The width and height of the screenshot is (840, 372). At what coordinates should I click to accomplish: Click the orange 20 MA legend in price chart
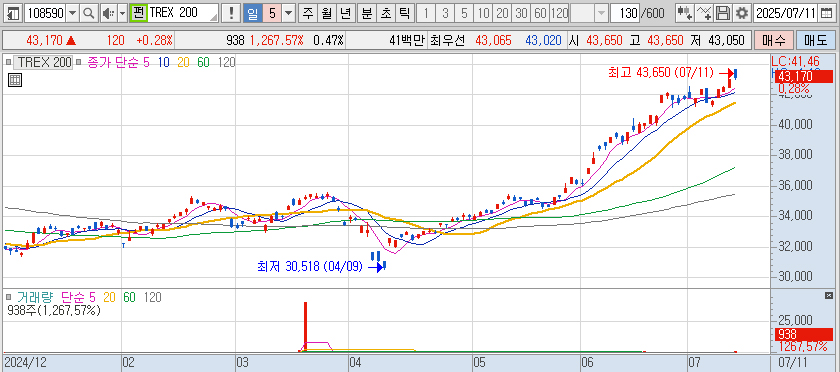(x=183, y=63)
